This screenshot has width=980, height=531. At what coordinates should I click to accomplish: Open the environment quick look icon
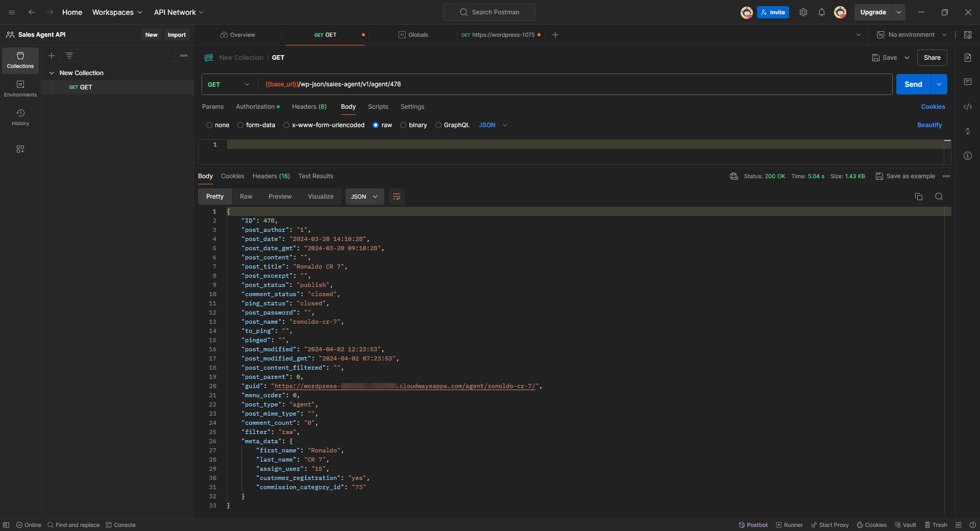[968, 35]
